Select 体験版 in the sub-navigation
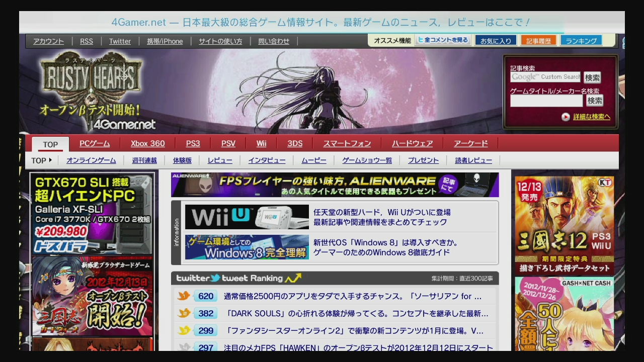The height and width of the screenshot is (362, 644). tap(182, 160)
